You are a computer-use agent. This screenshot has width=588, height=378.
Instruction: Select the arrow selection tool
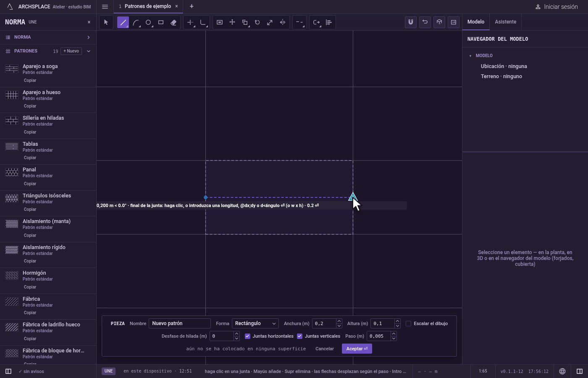(x=106, y=22)
